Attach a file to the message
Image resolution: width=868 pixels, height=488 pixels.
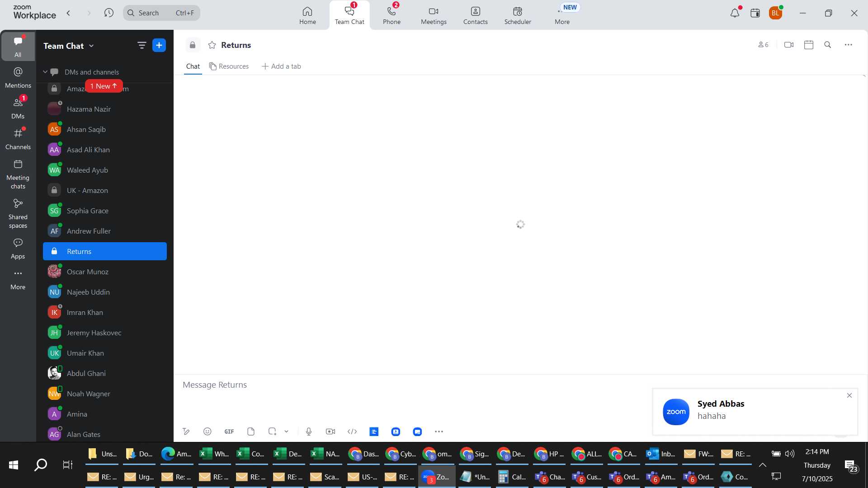[251, 432]
